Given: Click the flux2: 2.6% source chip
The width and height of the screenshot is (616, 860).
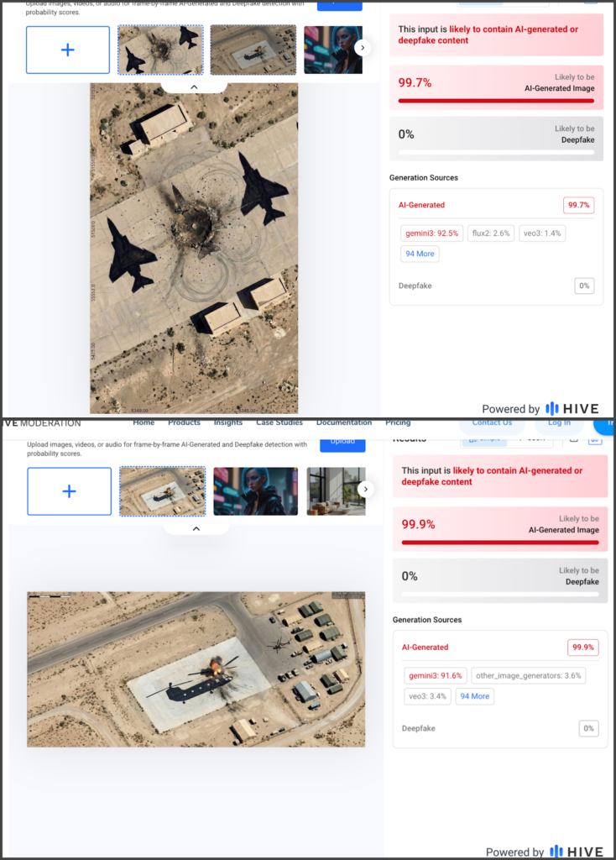Looking at the screenshot, I should point(488,233).
